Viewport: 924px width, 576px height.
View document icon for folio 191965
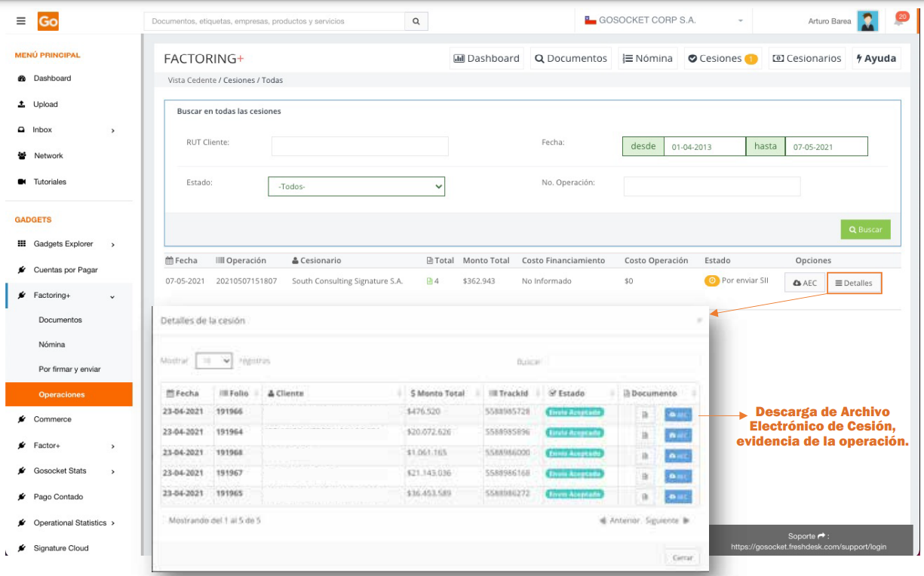click(645, 497)
